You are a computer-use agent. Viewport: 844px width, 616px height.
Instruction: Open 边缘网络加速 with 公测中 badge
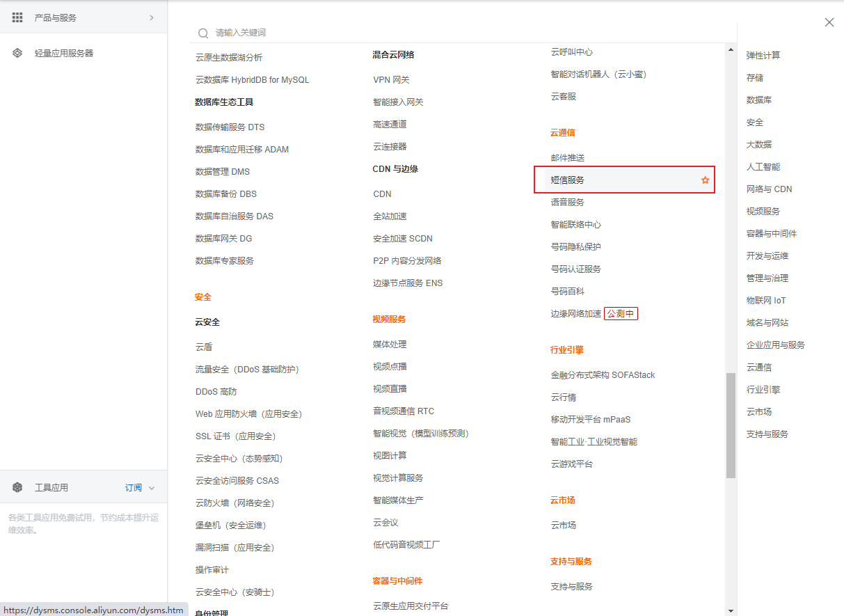coord(576,314)
